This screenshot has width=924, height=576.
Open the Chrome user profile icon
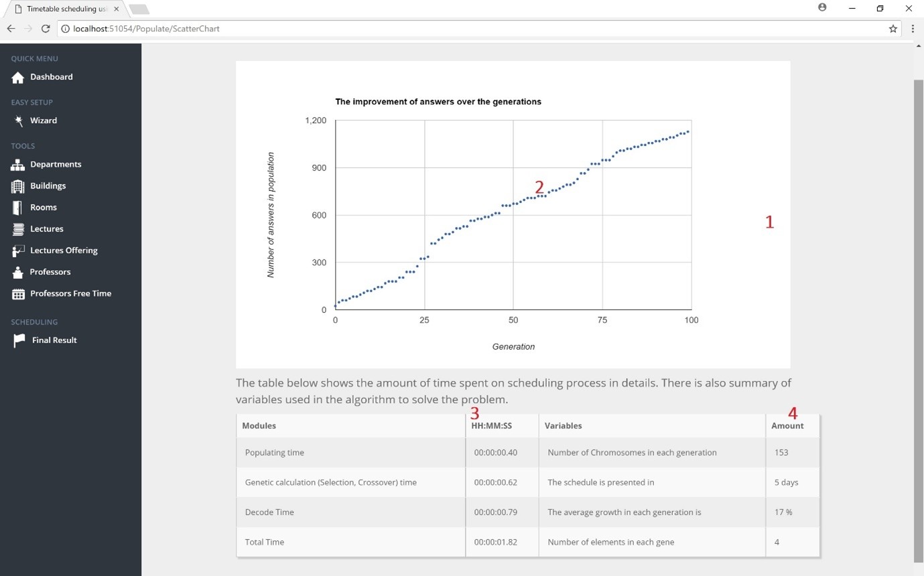(x=822, y=8)
